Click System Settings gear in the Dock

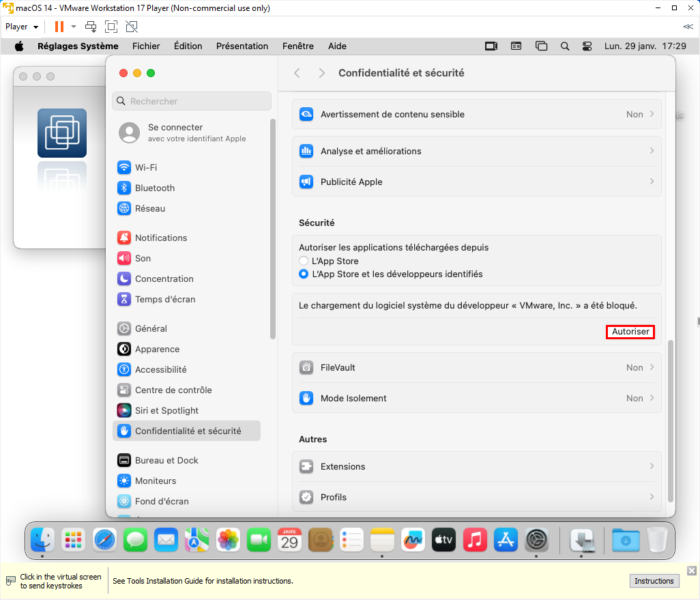(537, 540)
